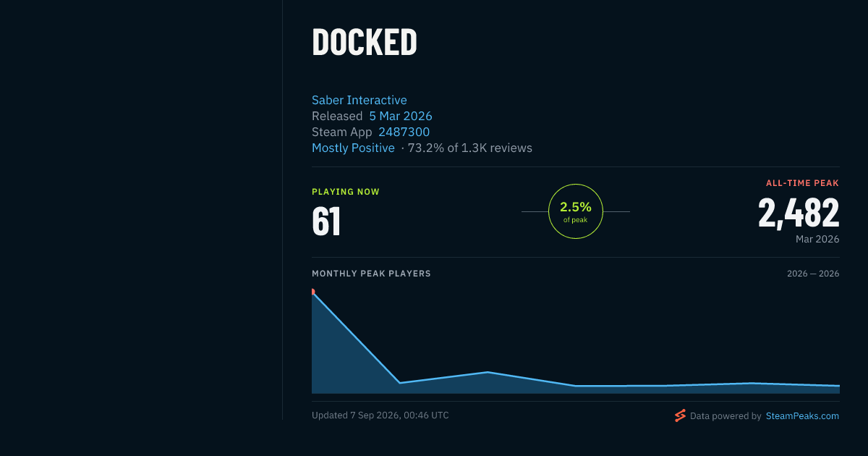Click the 73.2% of 1.3K reviews text
The image size is (868, 456).
tap(470, 148)
